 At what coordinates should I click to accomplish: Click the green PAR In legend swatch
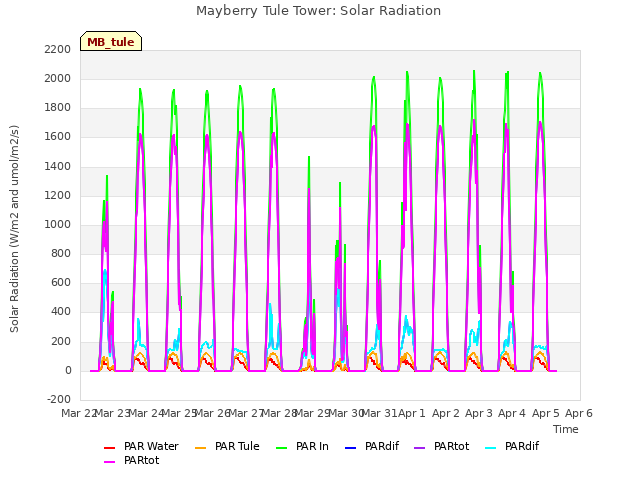point(282,448)
